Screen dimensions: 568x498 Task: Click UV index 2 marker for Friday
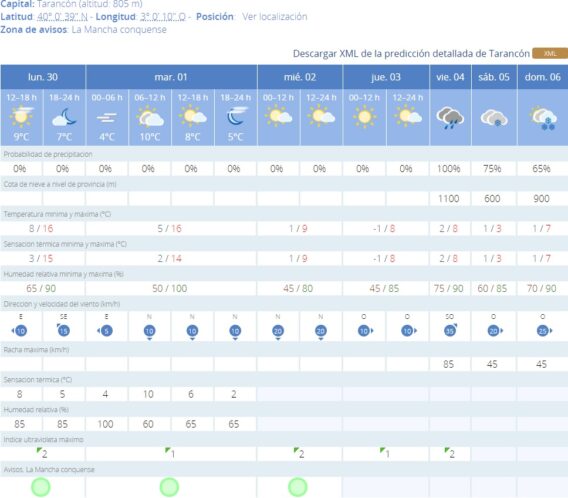tap(450, 453)
